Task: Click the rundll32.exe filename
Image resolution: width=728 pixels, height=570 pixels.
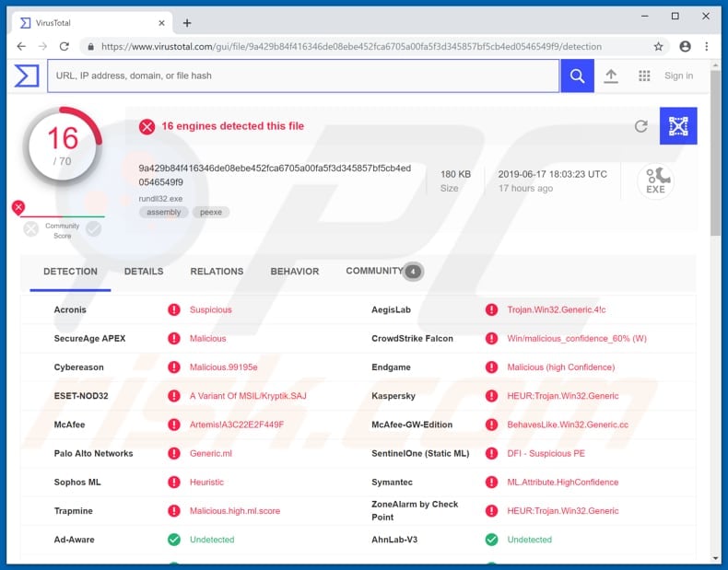Action: [x=160, y=199]
